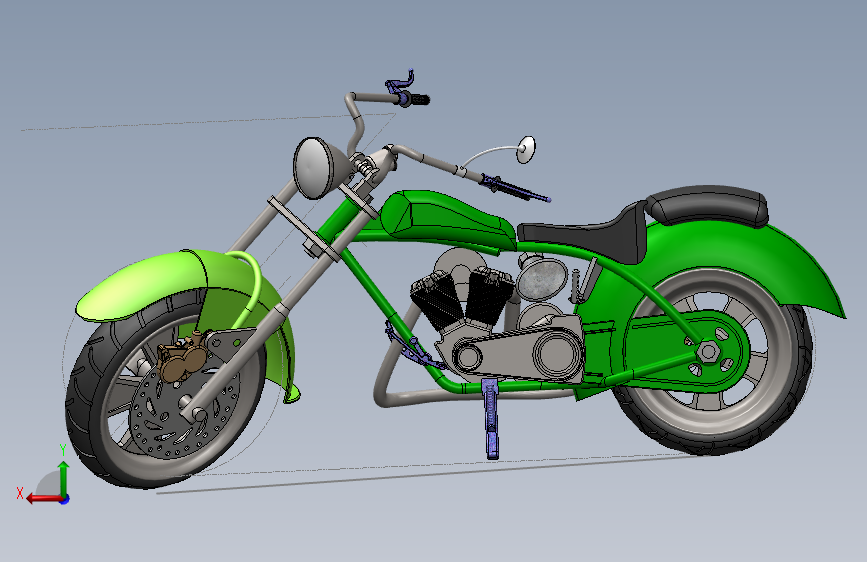The image size is (867, 562).
Task: Select the purple kickstand
Action: (x=490, y=419)
